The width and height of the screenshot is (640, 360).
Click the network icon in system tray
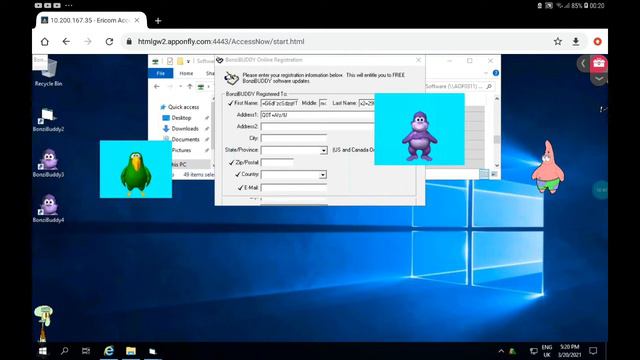533,351
